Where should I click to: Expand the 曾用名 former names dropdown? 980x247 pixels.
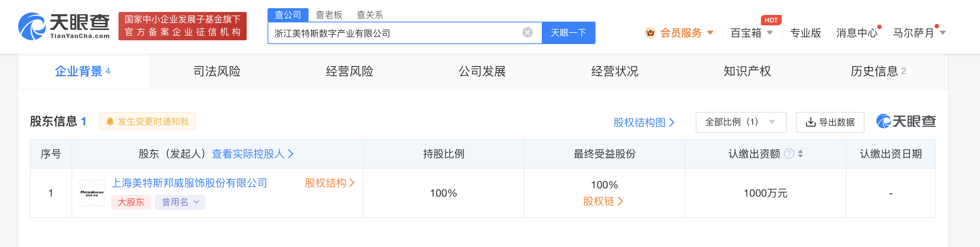(180, 202)
